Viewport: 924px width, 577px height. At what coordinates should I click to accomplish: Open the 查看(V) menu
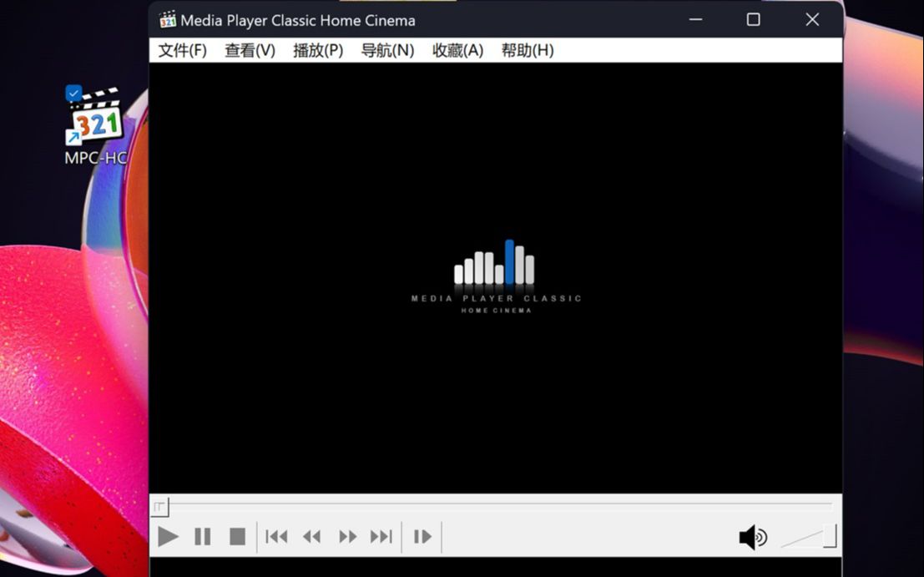250,51
